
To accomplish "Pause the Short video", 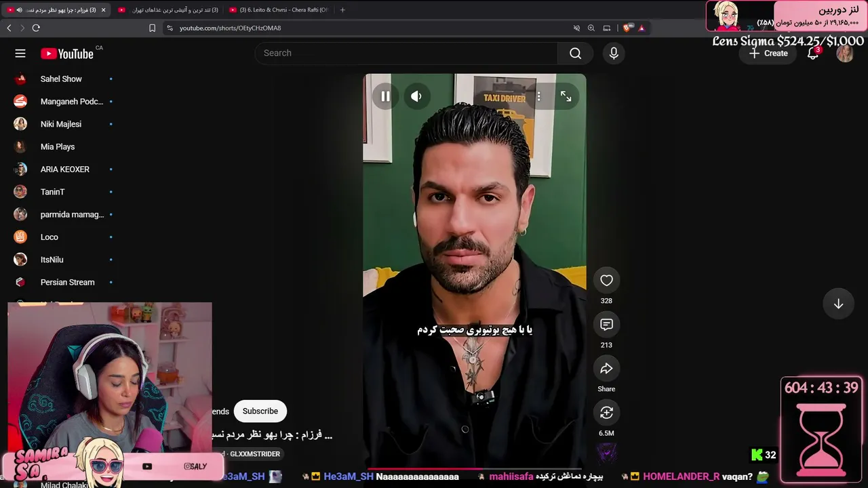I will (385, 97).
